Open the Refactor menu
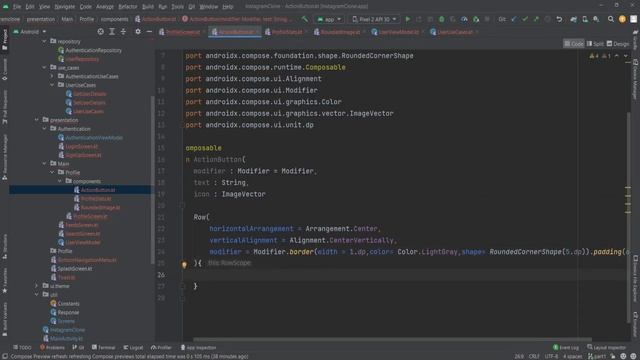The image size is (640, 360). [128, 7]
